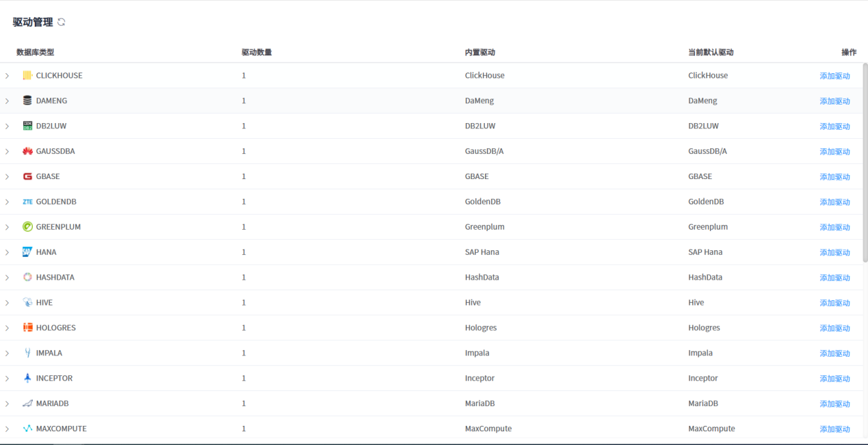Click 添加驱动 in the HASHDATA row
Screen dimensions: 868x445
coord(834,278)
